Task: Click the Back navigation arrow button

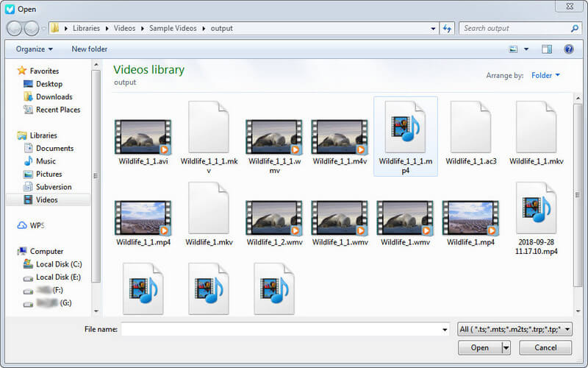Action: pyautogui.click(x=14, y=29)
